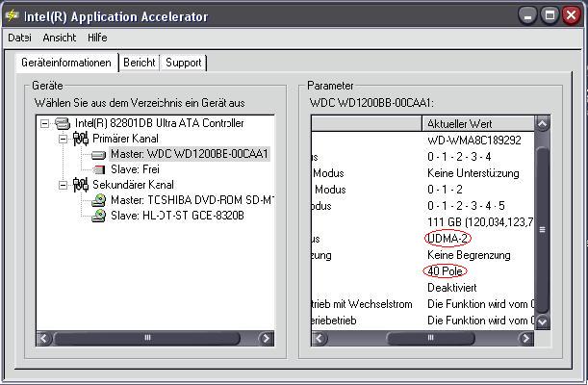
Task: Click right arrow of device tree scrollbar
Action: [267, 339]
